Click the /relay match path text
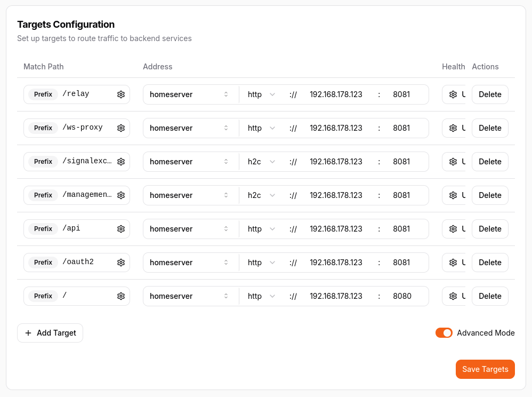The width and height of the screenshot is (532, 397). coord(76,94)
